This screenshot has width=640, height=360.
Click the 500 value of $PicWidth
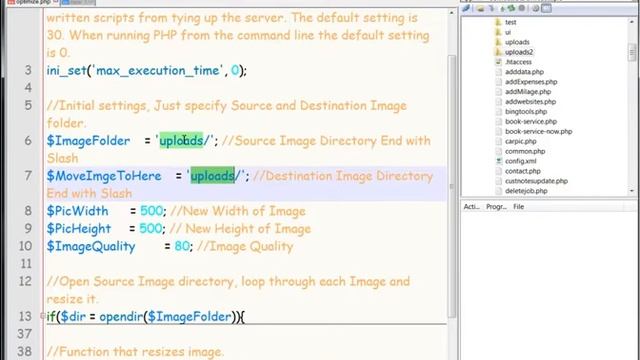pyautogui.click(x=151, y=211)
